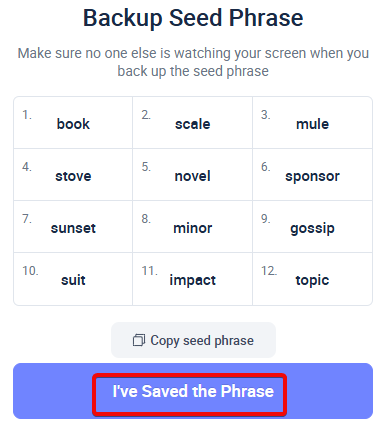Click the Copy seed phrase button

pos(193,340)
